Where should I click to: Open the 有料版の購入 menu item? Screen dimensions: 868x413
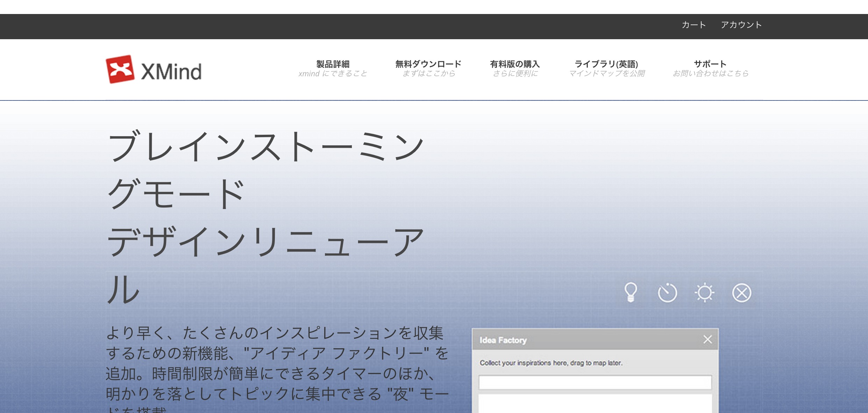(515, 69)
